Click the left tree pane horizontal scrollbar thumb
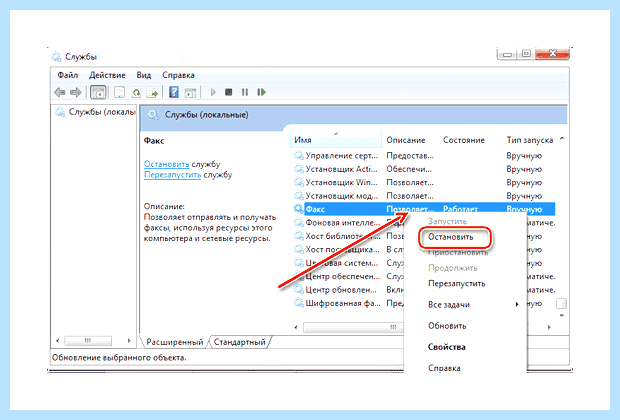 (x=88, y=341)
